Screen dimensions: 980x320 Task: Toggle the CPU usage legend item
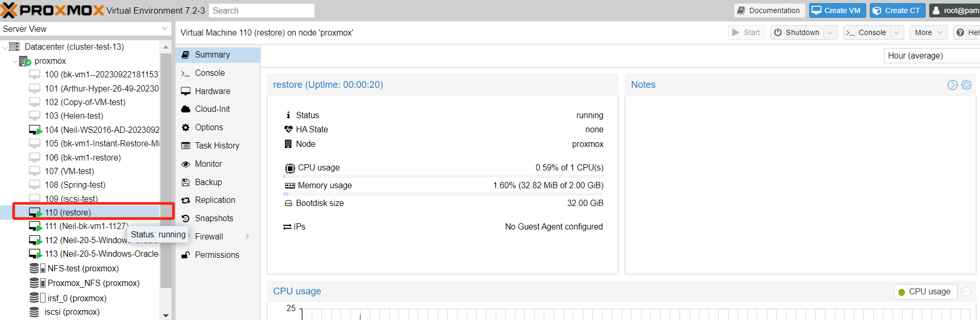tap(926, 292)
